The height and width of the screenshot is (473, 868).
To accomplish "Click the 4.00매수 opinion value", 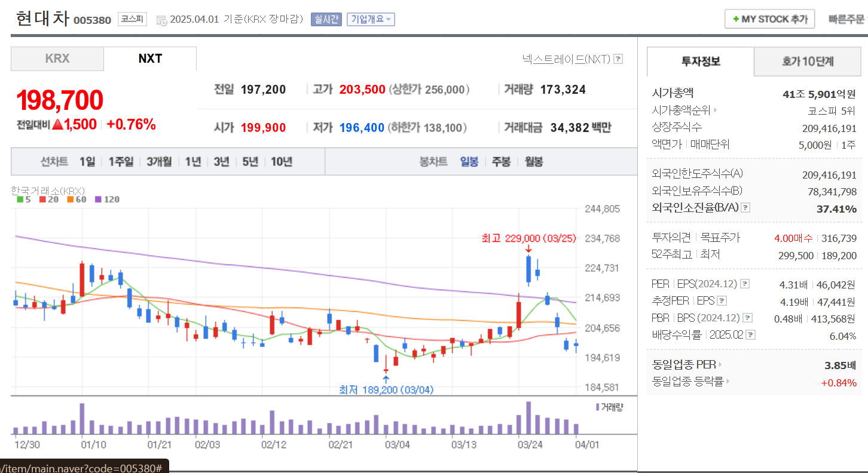I will (793, 238).
